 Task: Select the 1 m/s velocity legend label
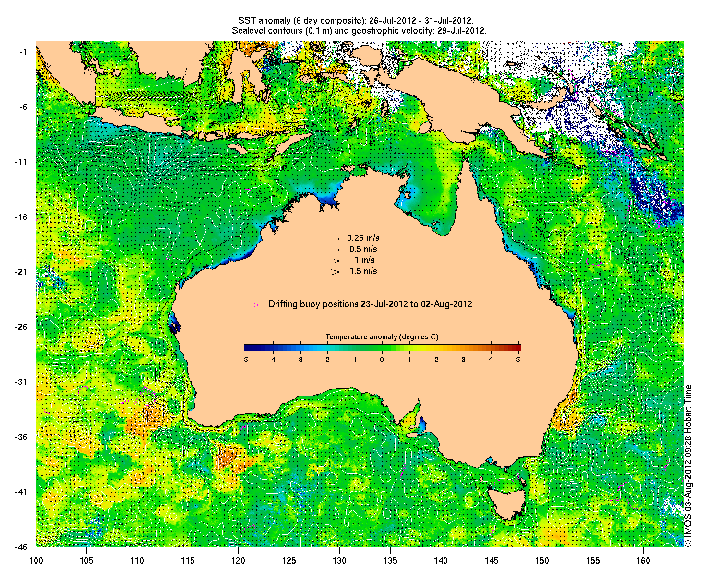pyautogui.click(x=365, y=260)
